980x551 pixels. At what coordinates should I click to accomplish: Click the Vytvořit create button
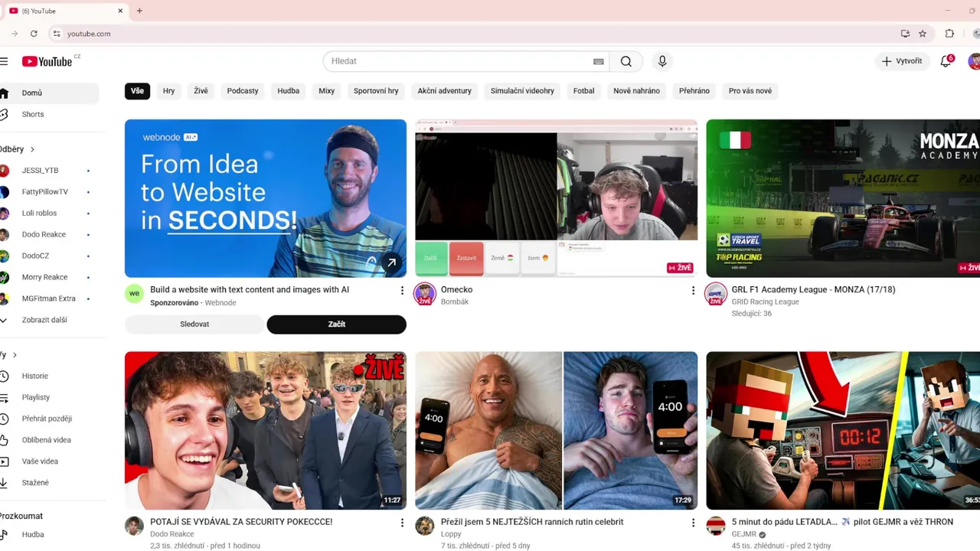(902, 61)
